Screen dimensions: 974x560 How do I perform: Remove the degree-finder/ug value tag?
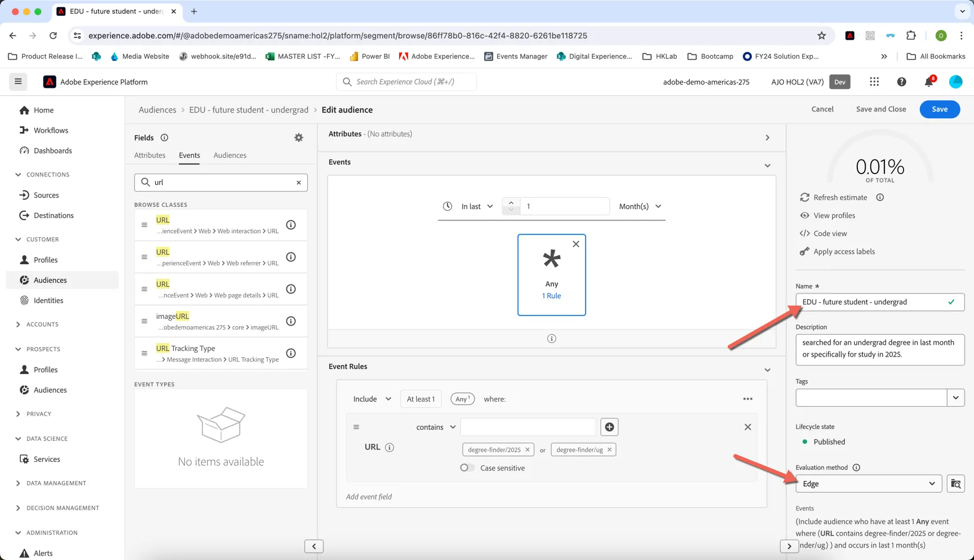(x=609, y=450)
